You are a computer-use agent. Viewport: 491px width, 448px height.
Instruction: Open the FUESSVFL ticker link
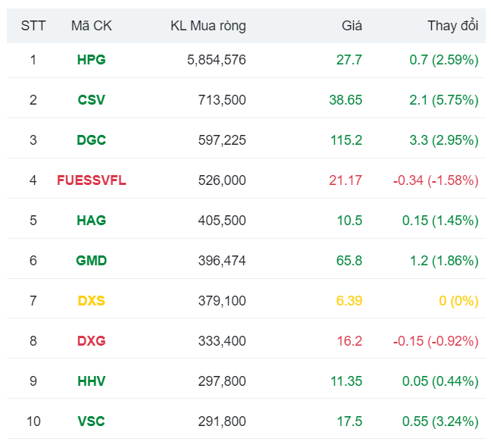[x=91, y=180]
